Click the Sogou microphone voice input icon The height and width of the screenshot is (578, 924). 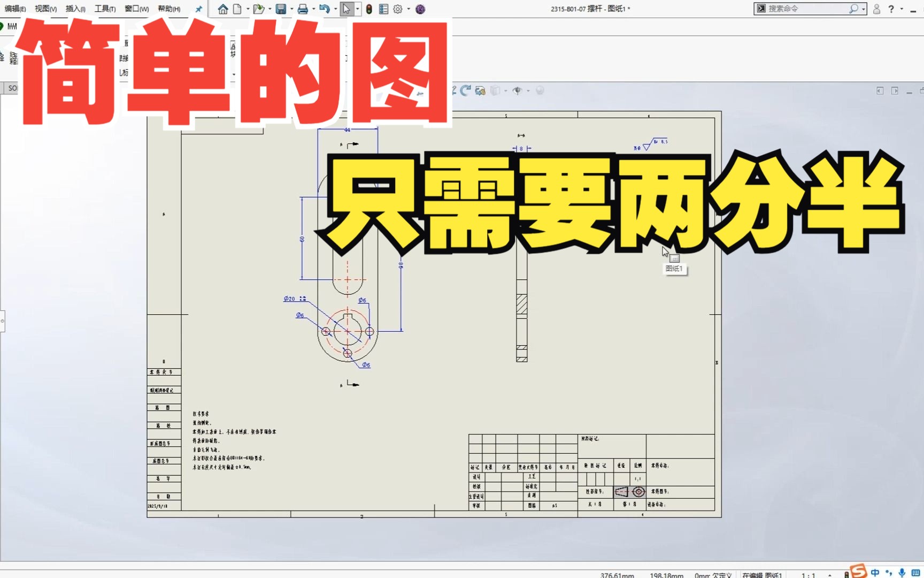[902, 573]
